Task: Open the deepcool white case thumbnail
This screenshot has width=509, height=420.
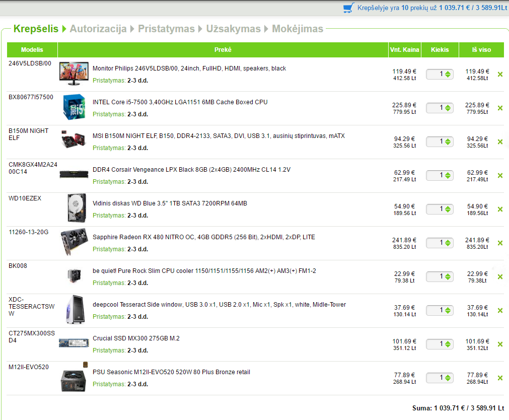Action: [x=76, y=309]
